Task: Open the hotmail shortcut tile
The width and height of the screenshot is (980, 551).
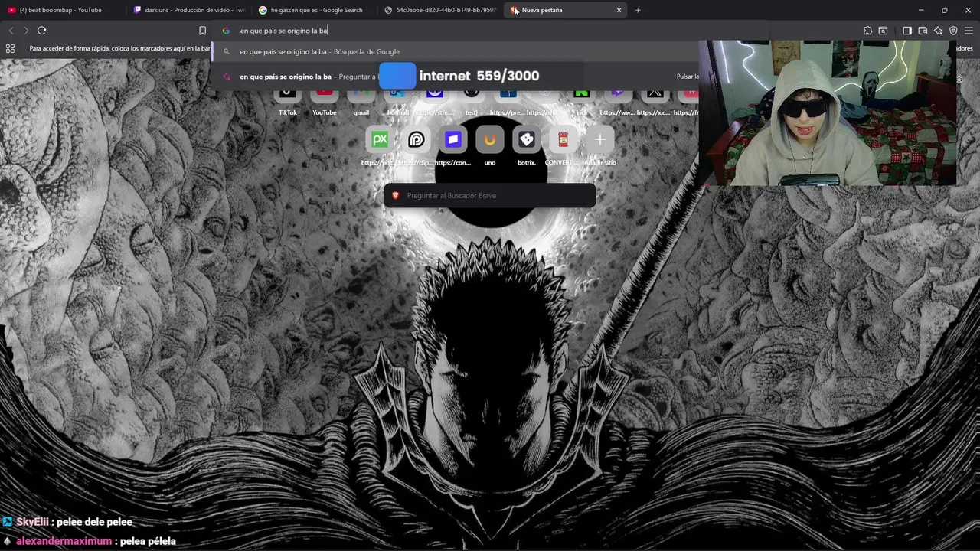Action: (x=398, y=101)
